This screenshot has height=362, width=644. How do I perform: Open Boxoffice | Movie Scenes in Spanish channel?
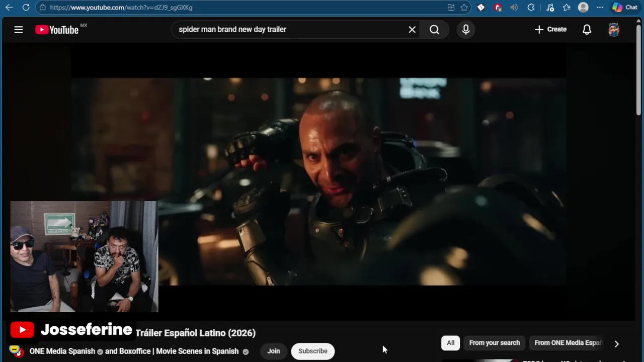[x=179, y=351]
